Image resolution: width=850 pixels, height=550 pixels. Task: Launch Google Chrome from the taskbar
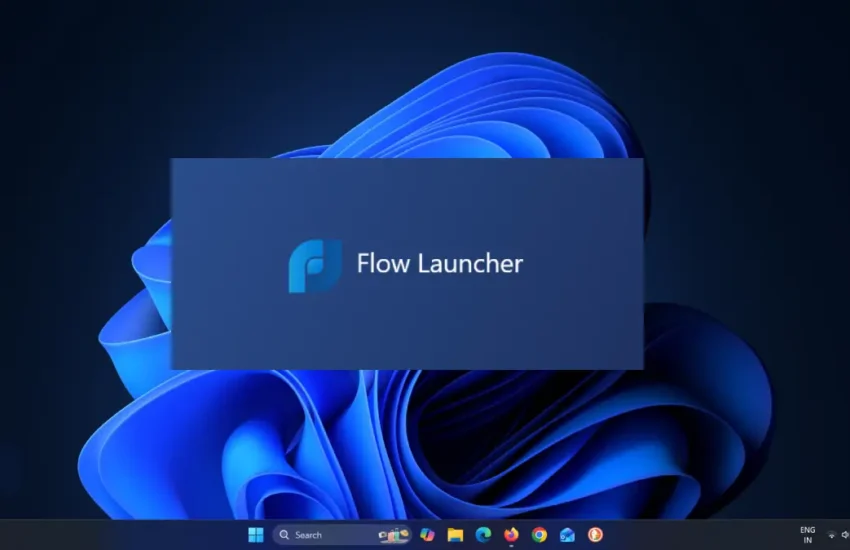pos(539,535)
